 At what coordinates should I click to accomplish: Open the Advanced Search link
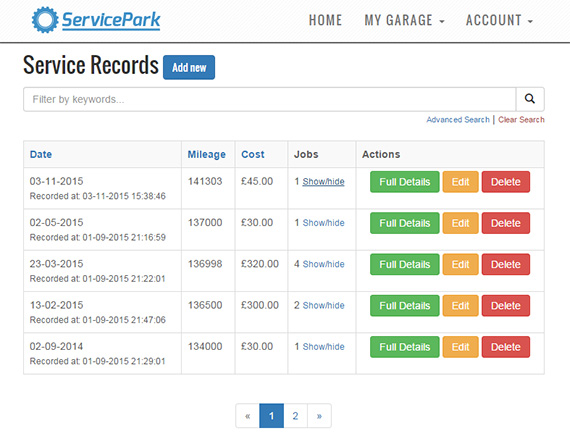[458, 120]
